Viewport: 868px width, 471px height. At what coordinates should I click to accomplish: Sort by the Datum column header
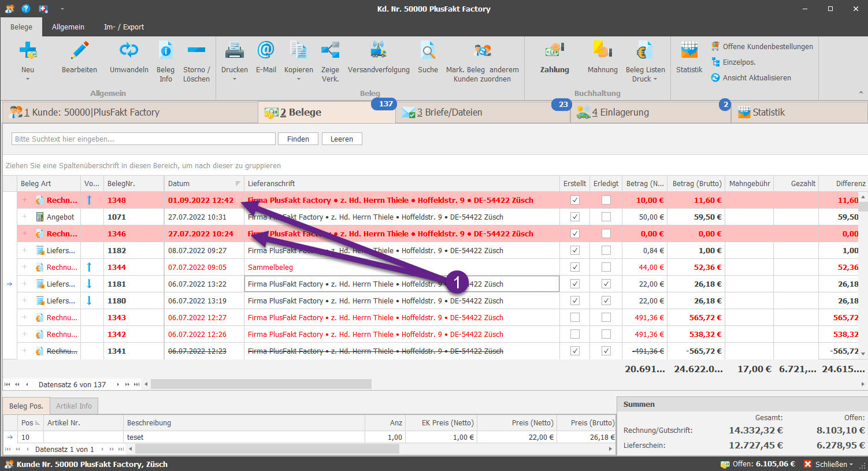pos(204,183)
